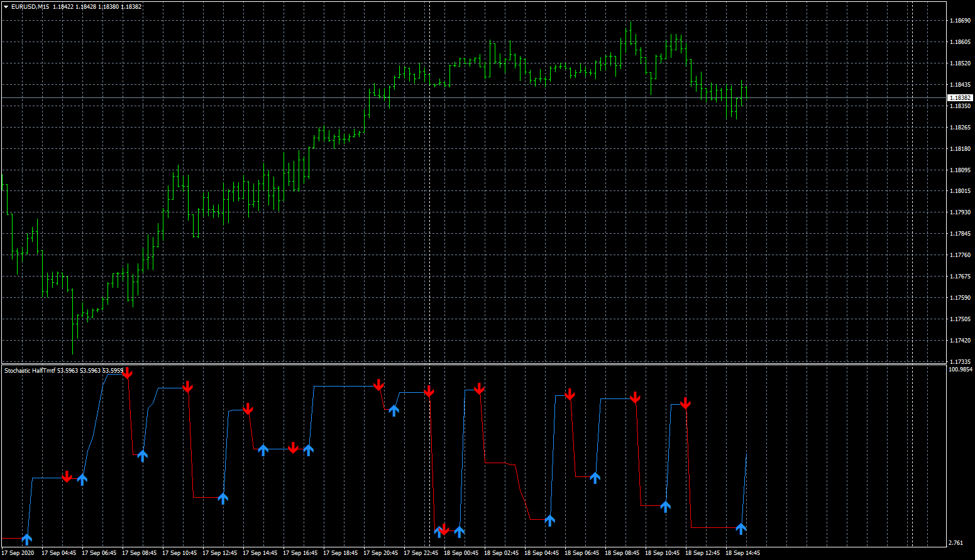Click the 100.9854 indicator scale value

tap(960, 370)
